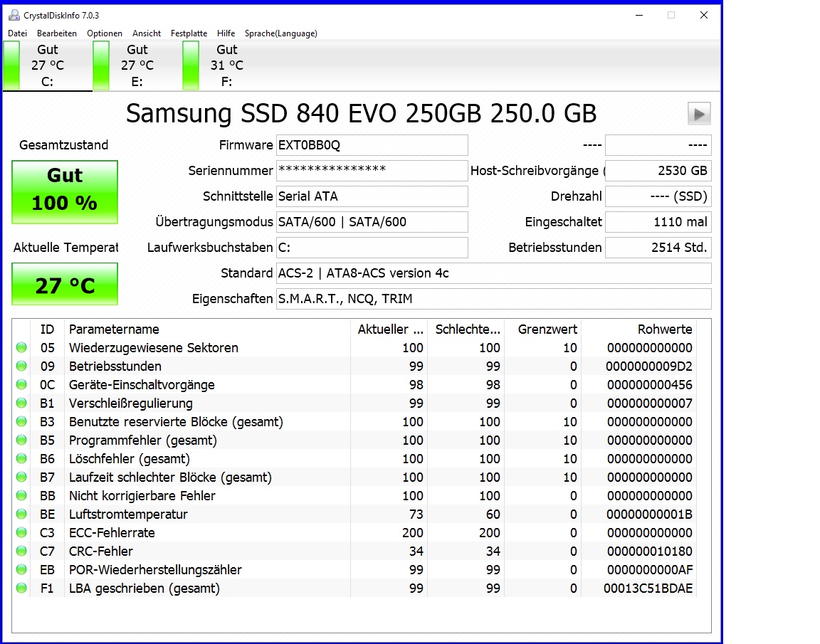Click the Eigenschaften field S.M.A.R.T., NCQ, TRIM
Screen dimensions: 820x644
[x=494, y=299]
